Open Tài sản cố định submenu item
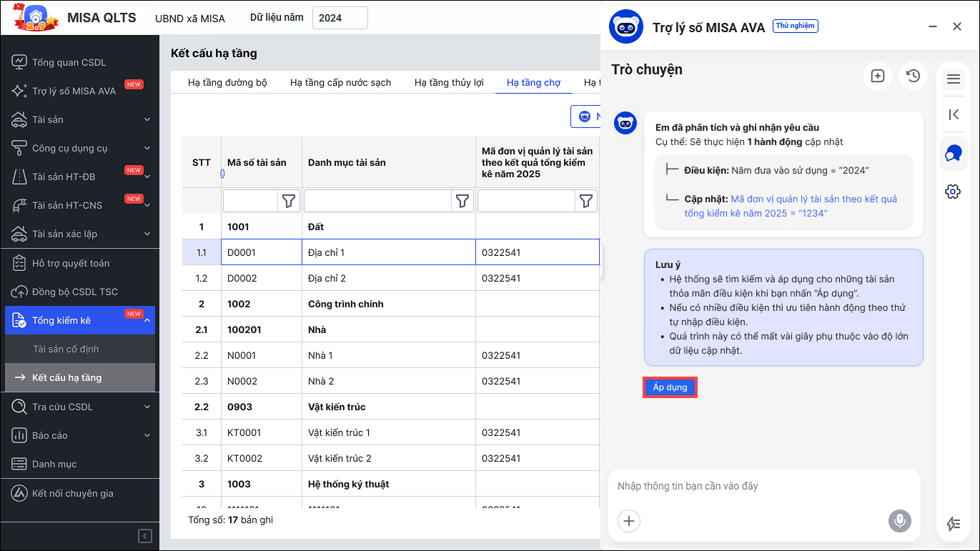980x551 pixels. 66,349
